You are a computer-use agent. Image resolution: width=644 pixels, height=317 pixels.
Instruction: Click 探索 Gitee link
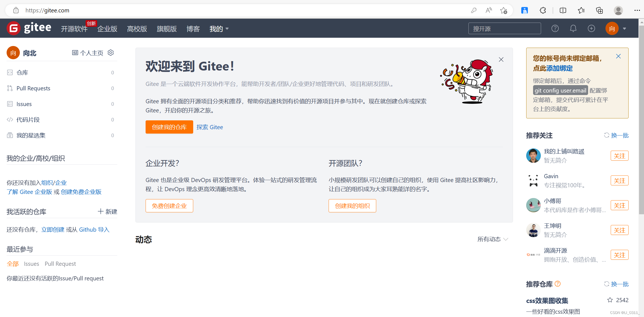(210, 127)
